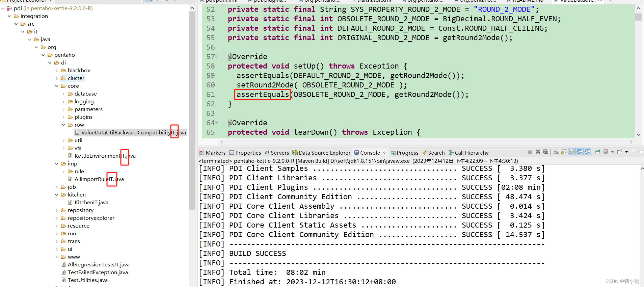Open the Call Hierarchy tab
Image resolution: width=644 pixels, height=287 pixels.
[x=468, y=153]
